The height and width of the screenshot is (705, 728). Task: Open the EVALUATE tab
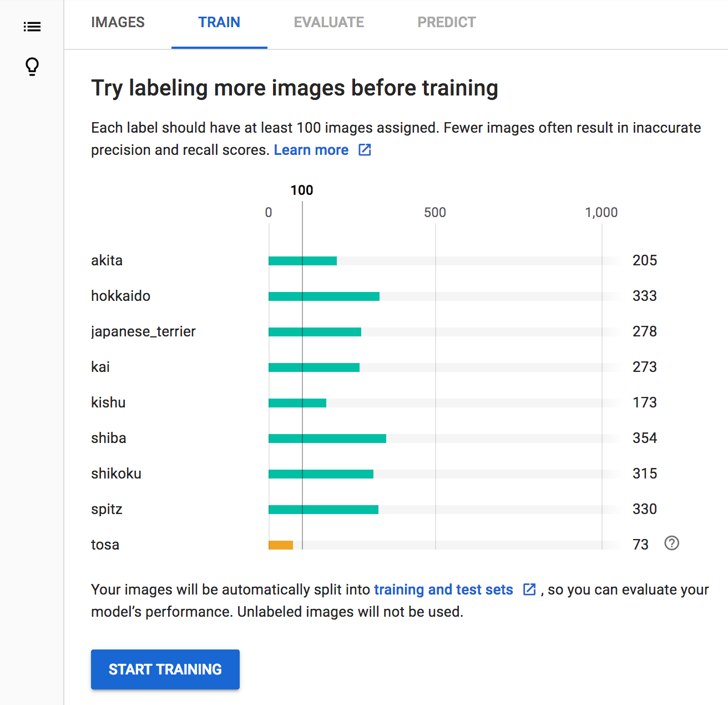tap(329, 23)
